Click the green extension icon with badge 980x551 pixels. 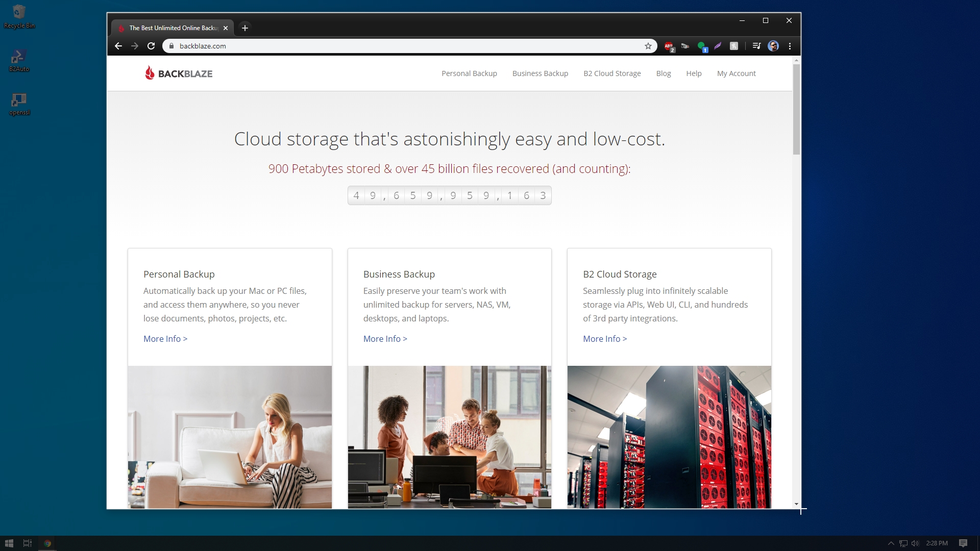click(x=702, y=46)
